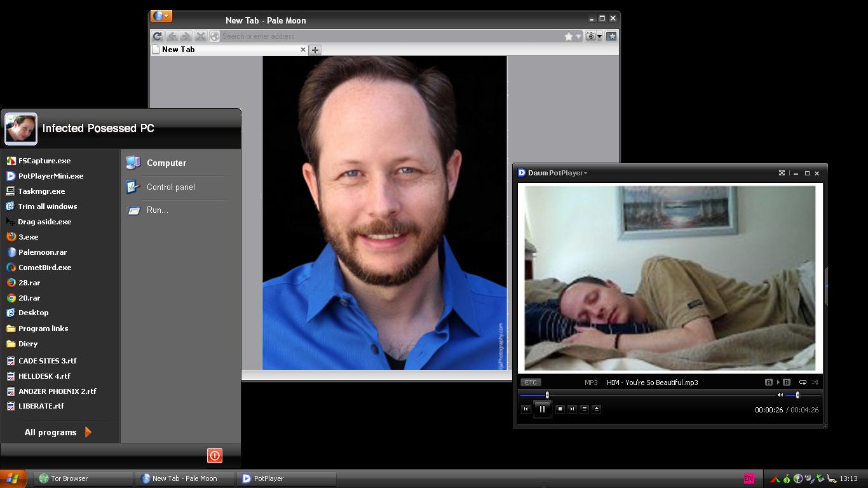This screenshot has height=488, width=868.
Task: Open the Daum PotPlayer title menu
Action: 553,173
